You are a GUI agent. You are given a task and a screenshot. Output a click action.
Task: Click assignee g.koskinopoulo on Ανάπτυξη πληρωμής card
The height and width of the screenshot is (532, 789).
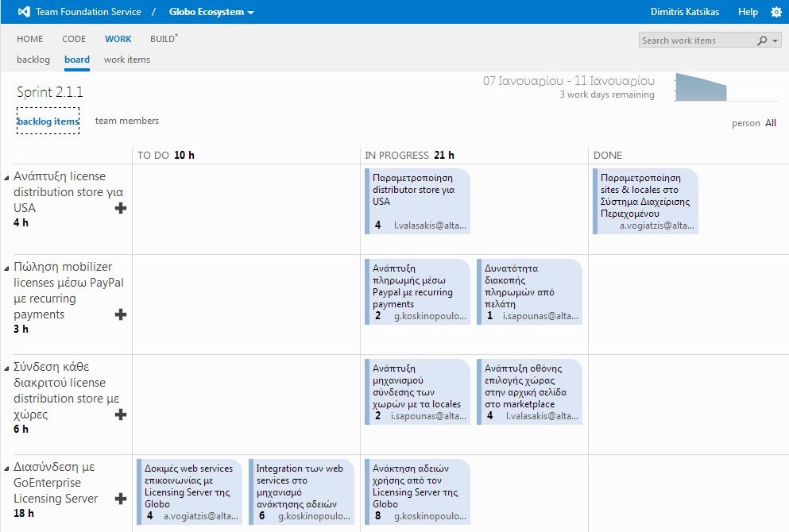tap(430, 316)
